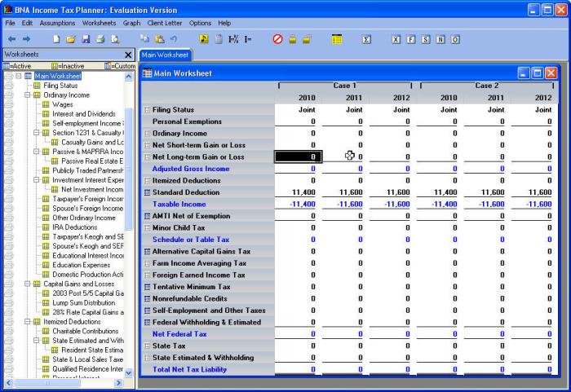Click the Tentative Minimum Tax row grid icon

coord(147,287)
